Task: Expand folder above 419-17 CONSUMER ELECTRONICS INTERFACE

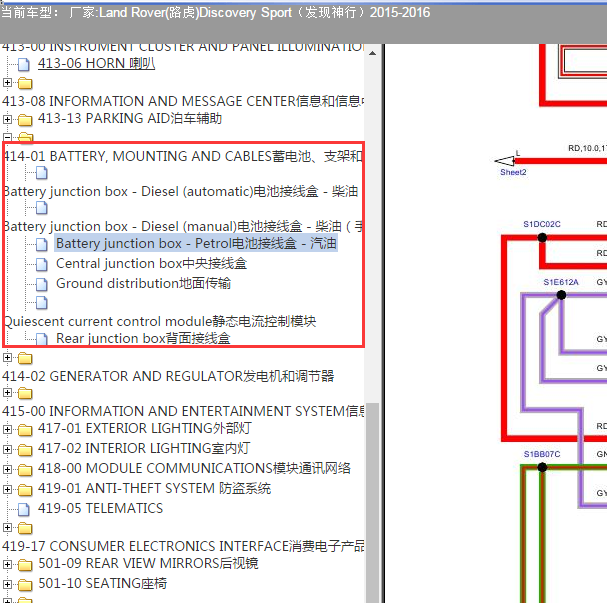Action: [7, 528]
